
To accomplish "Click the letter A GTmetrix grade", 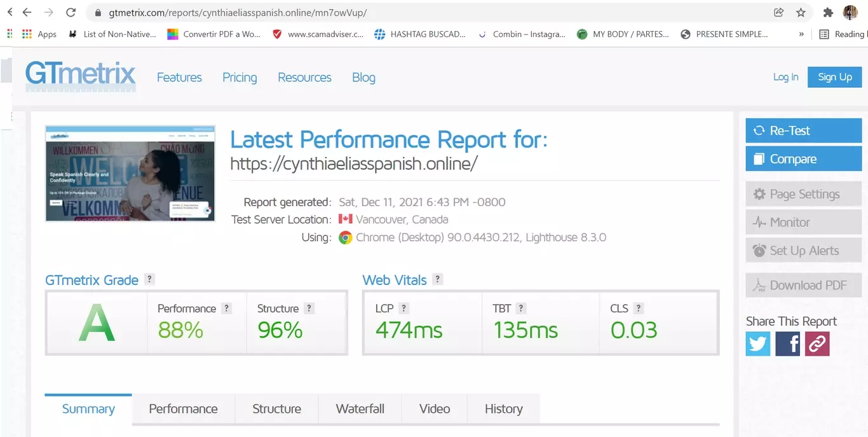I will (97, 323).
